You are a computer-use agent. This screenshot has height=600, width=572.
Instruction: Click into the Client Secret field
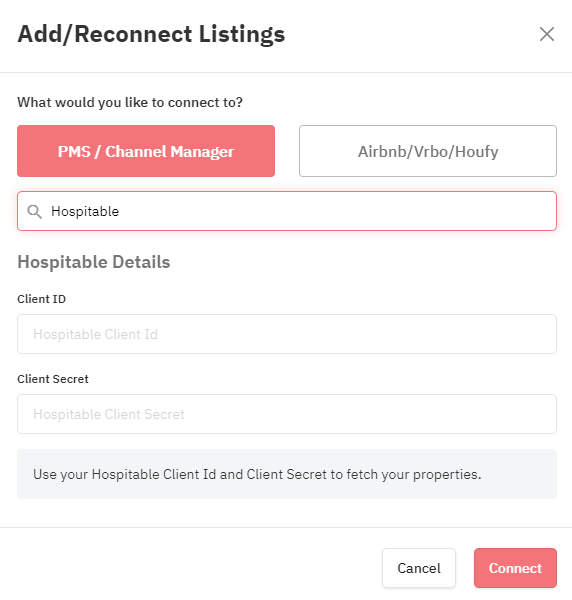point(287,414)
